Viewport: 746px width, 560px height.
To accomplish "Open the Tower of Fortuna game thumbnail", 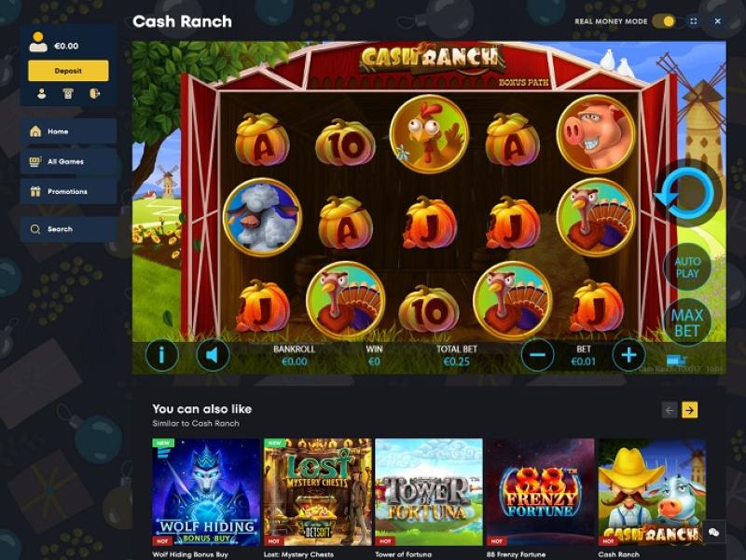I will coord(429,492).
